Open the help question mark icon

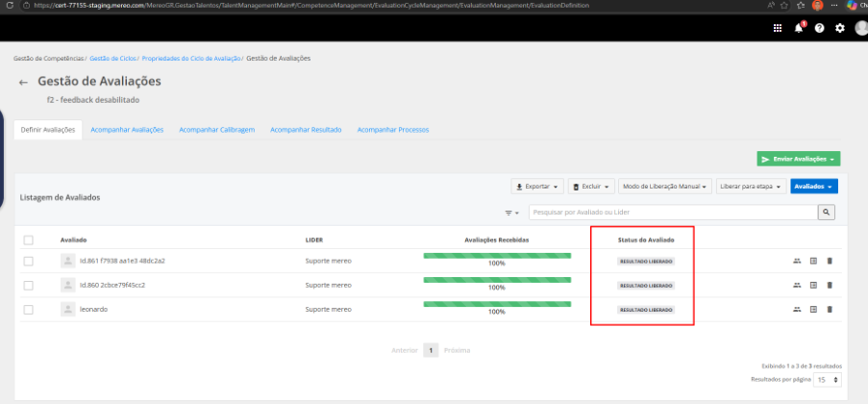pyautogui.click(x=819, y=28)
